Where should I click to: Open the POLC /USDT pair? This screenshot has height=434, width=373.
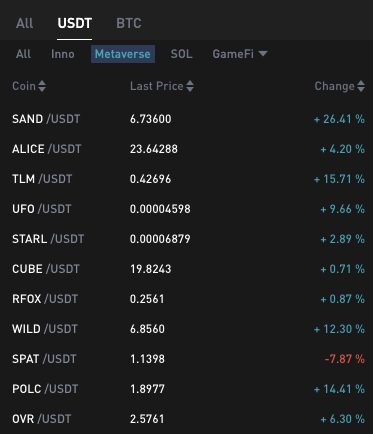pos(45,389)
